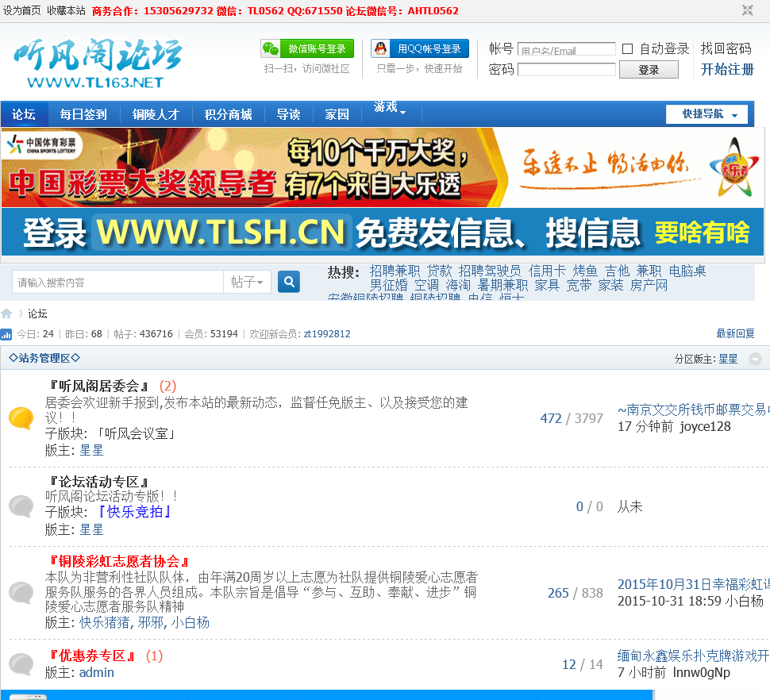Focus the 密码 password input field
Screen dimensions: 770x700
[x=566, y=70]
